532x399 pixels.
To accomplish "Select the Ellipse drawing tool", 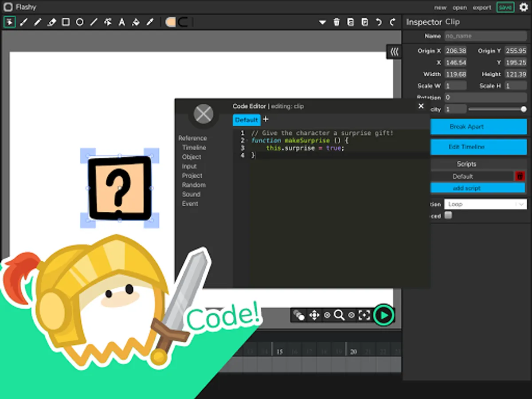I will (80, 22).
